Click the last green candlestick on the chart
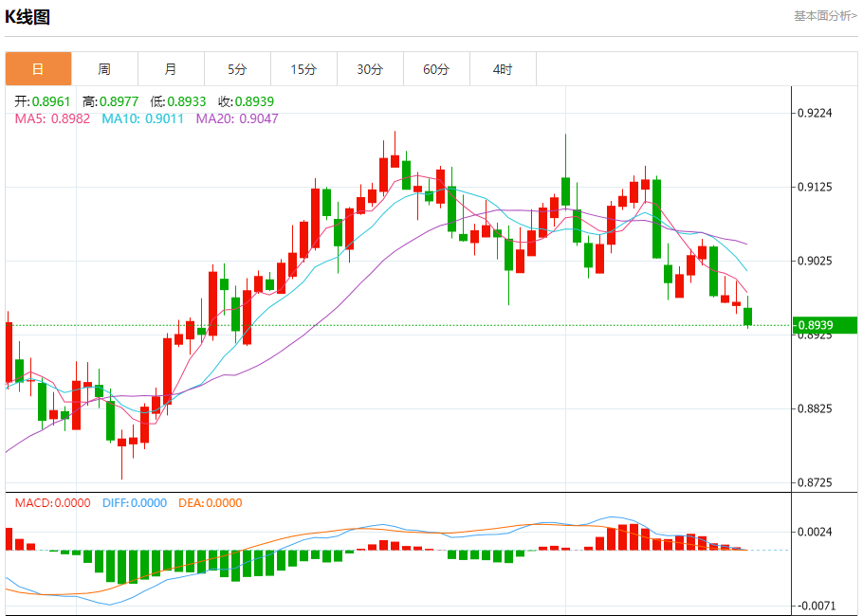863x616 pixels. point(747,317)
